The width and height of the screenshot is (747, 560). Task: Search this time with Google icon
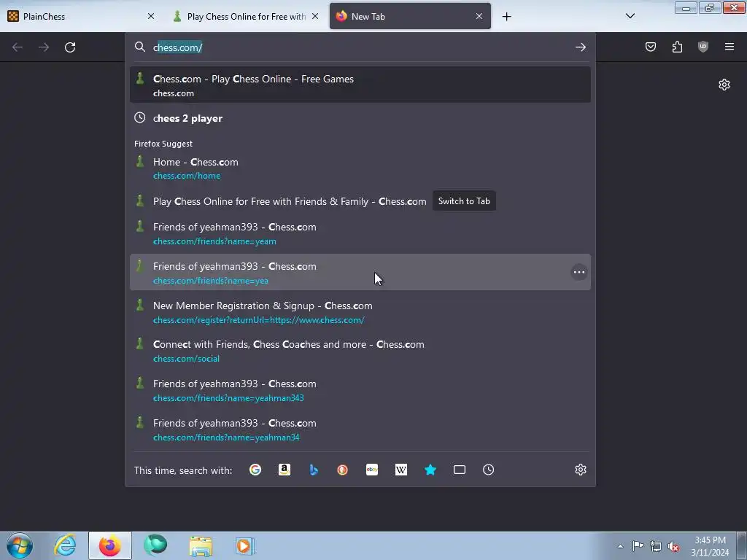pos(255,470)
